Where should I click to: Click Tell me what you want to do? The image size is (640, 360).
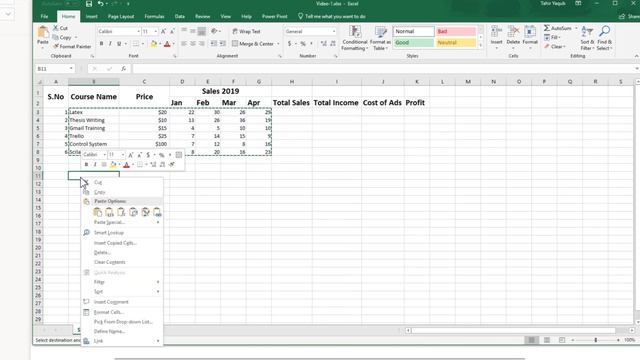[x=331, y=16]
